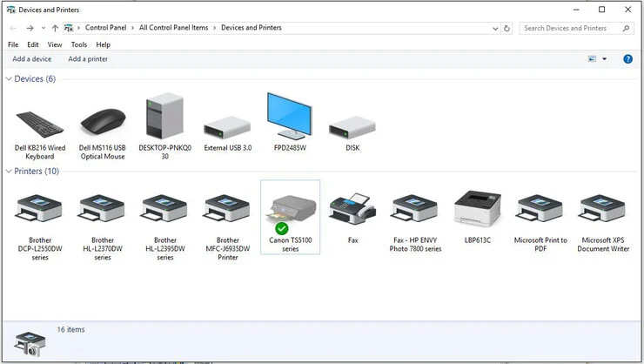Click Add a device
Viewport: 644px width, 364px height.
32,59
